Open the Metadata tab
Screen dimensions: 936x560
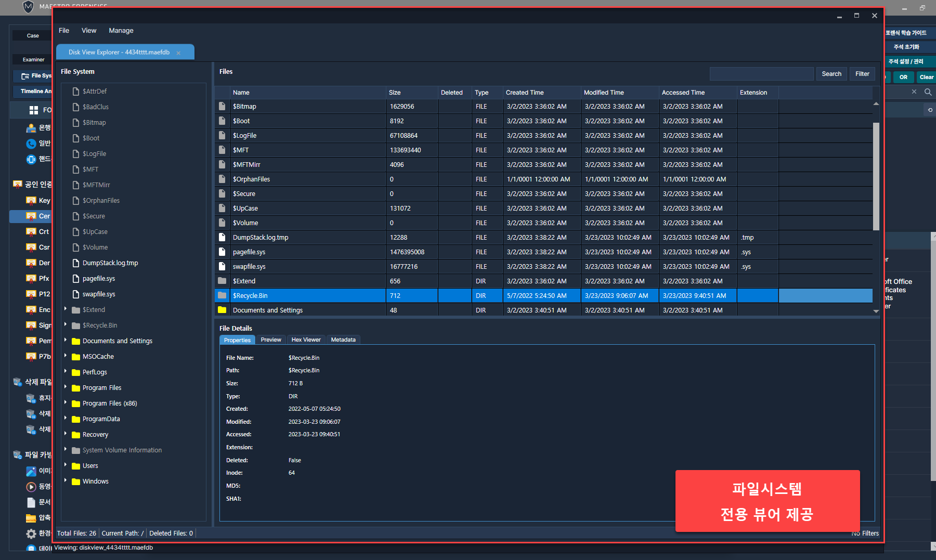(x=343, y=340)
